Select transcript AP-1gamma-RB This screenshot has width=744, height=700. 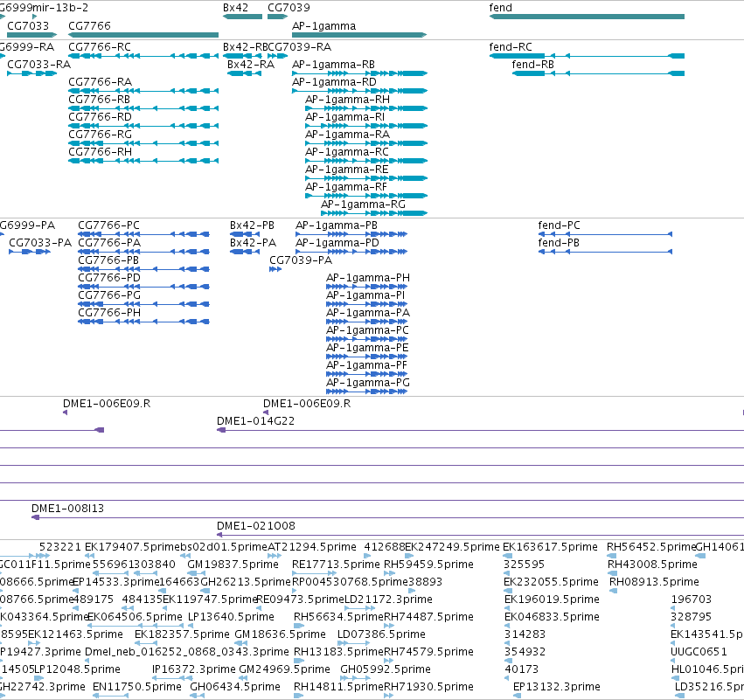pos(333,64)
